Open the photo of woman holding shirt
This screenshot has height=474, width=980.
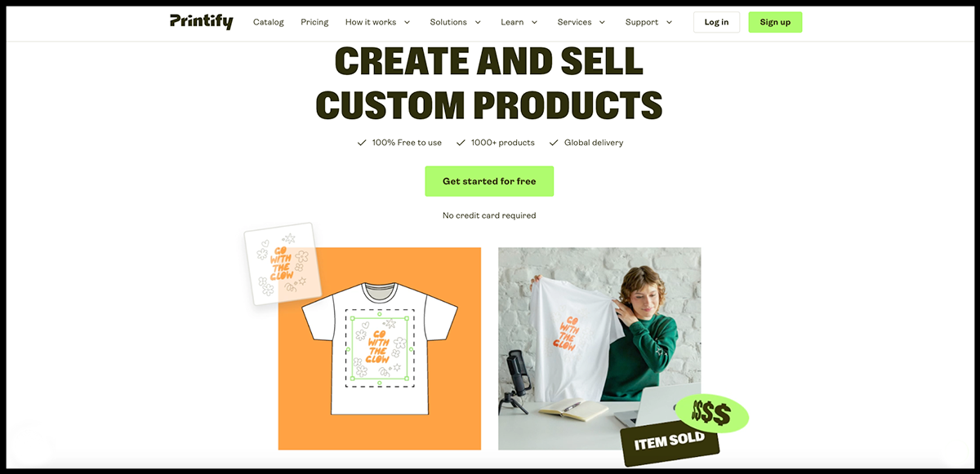pos(599,348)
